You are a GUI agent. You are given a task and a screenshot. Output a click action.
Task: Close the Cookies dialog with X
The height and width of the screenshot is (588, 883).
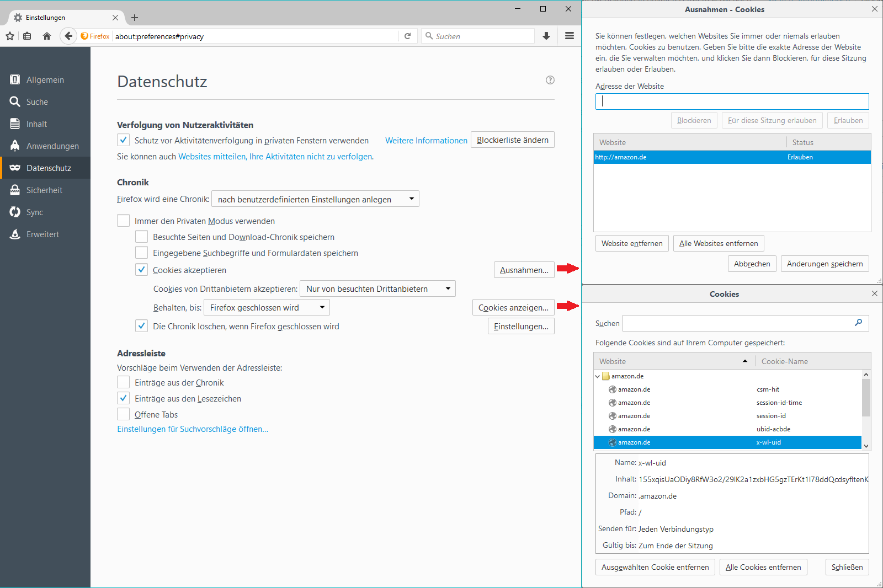click(875, 293)
